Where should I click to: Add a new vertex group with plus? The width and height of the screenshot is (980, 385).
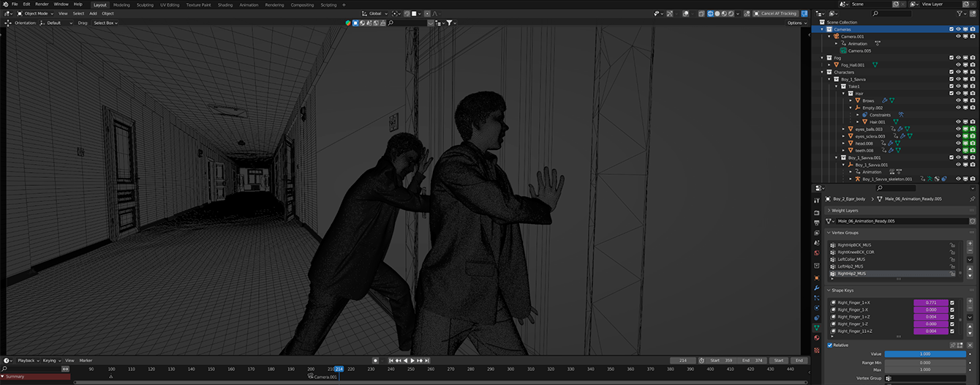(970, 242)
